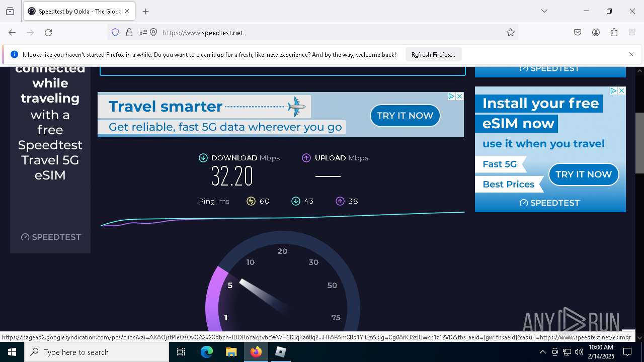Click the idle ping lightning icon
644x362 pixels.
pyautogui.click(x=251, y=201)
